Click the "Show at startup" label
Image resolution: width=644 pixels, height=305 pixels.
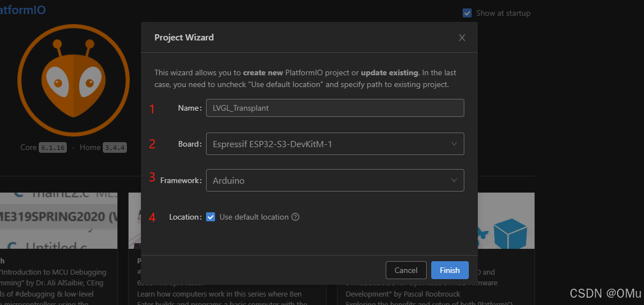click(x=503, y=13)
